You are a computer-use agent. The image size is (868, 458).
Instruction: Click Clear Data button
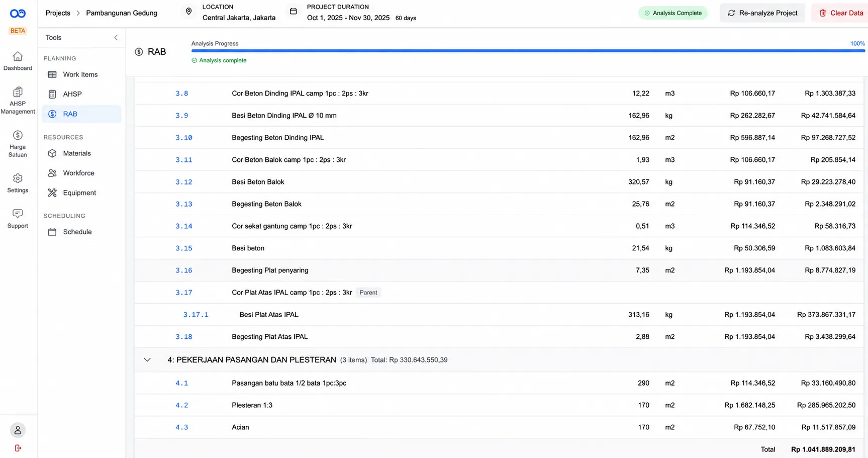[840, 13]
